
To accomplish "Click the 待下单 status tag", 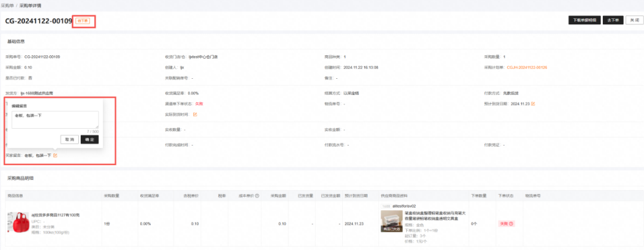I will coord(83,20).
